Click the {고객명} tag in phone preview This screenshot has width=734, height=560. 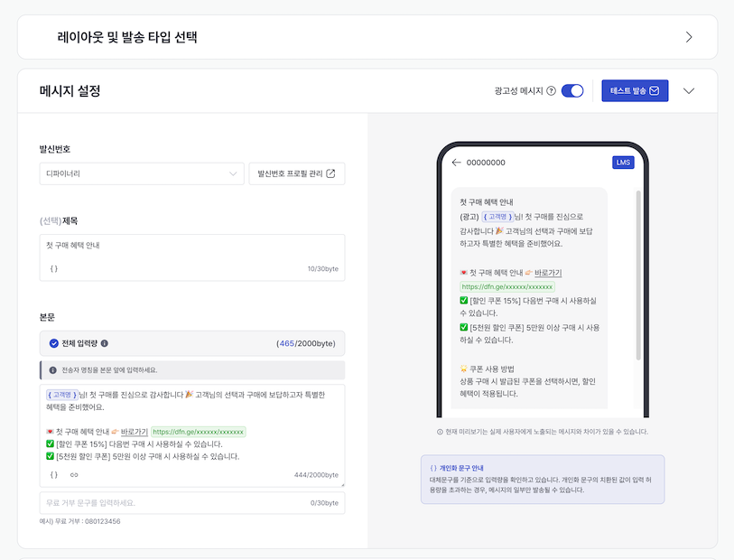click(497, 217)
